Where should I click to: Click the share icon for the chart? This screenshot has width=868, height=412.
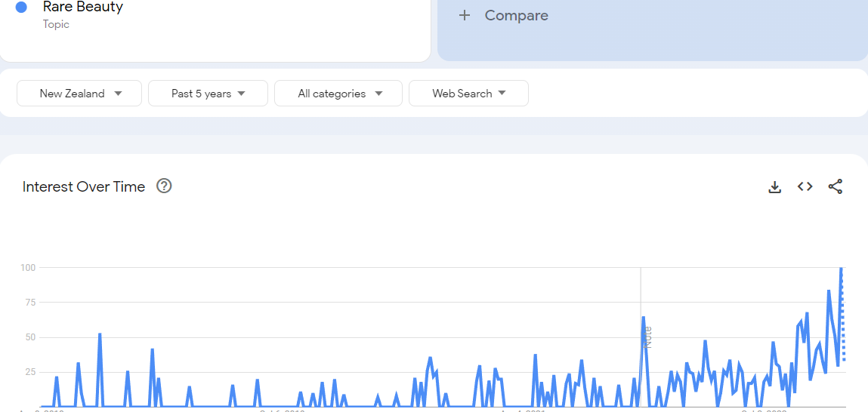pos(836,187)
